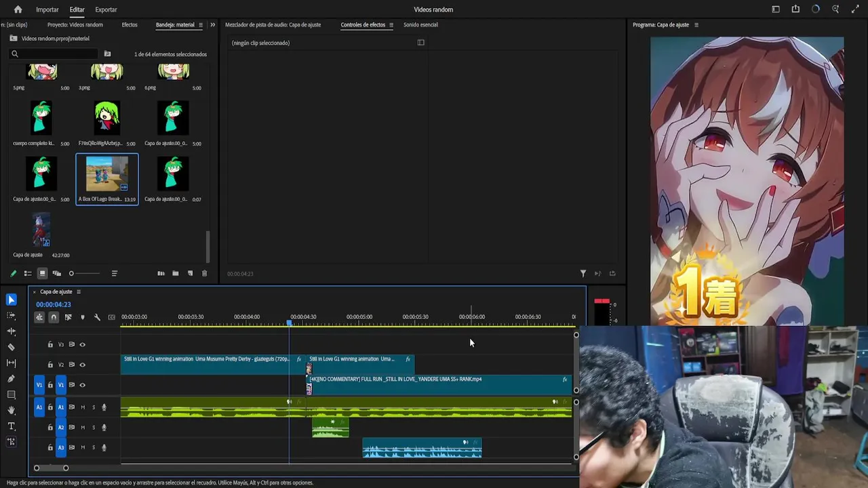Open the Bandeja: material panel menu
Viewport: 868px width, 488px height.
[200, 25]
